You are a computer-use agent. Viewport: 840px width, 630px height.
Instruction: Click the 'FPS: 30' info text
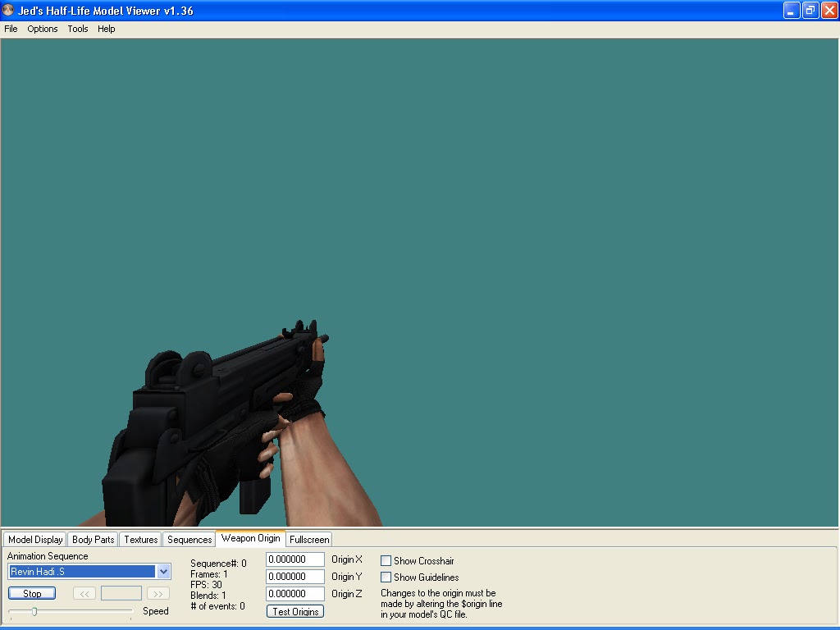pyautogui.click(x=206, y=584)
